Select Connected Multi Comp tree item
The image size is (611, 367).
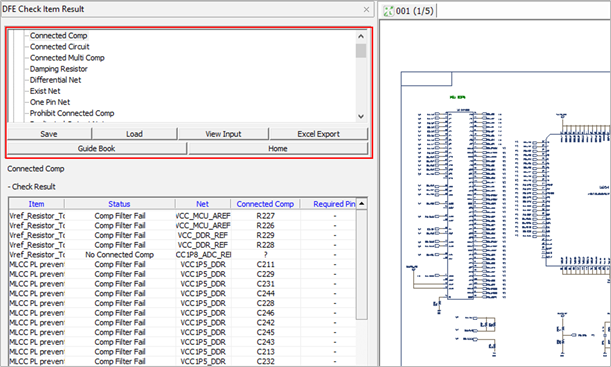point(67,58)
